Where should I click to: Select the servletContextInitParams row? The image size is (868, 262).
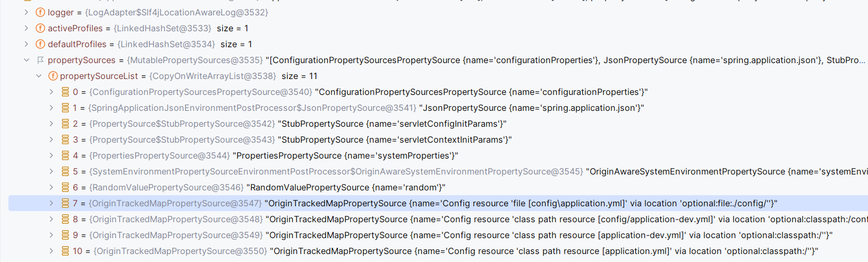(438, 139)
